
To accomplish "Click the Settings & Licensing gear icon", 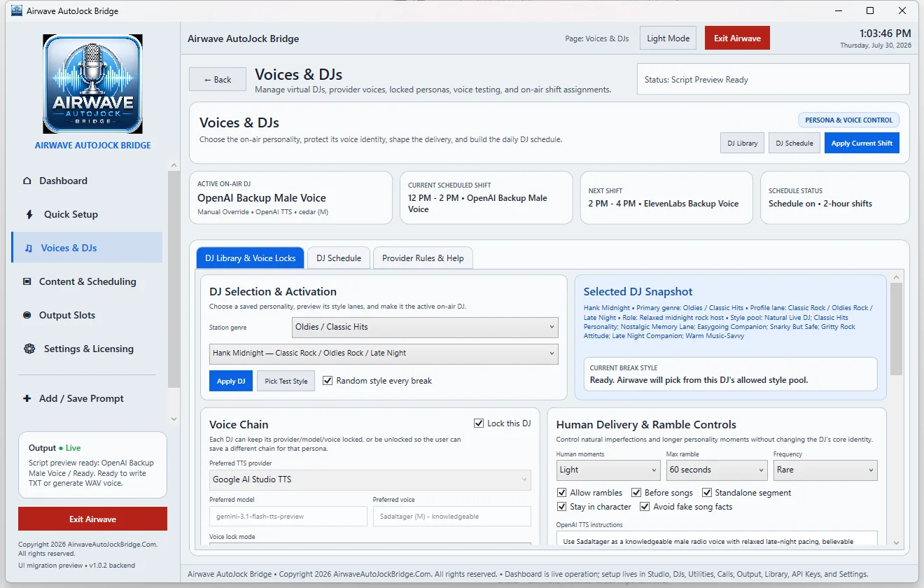I will tap(29, 349).
